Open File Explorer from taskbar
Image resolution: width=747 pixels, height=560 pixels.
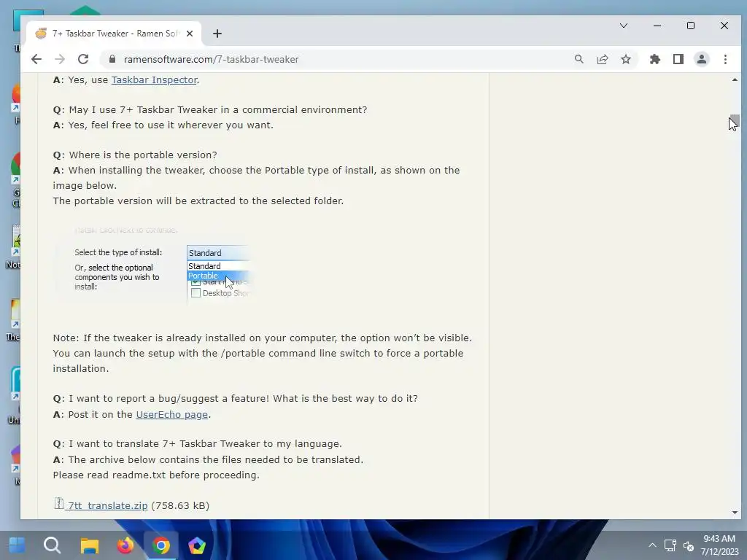click(x=89, y=545)
